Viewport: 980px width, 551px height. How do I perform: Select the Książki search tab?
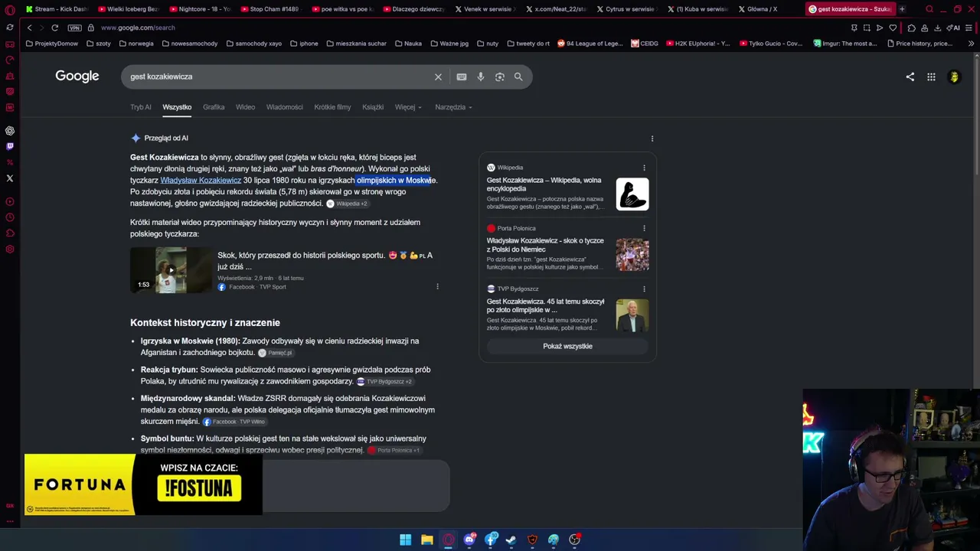(x=373, y=107)
